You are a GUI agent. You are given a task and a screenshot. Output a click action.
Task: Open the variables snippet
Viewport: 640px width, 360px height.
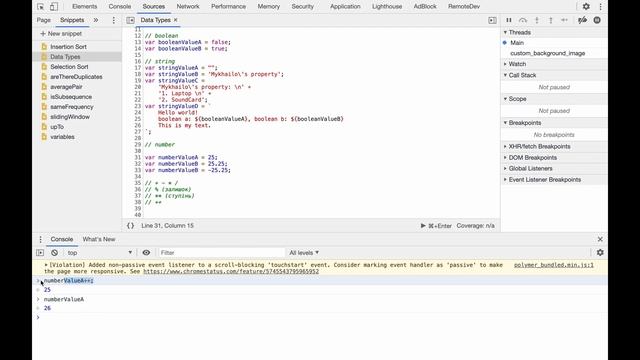tap(62, 137)
